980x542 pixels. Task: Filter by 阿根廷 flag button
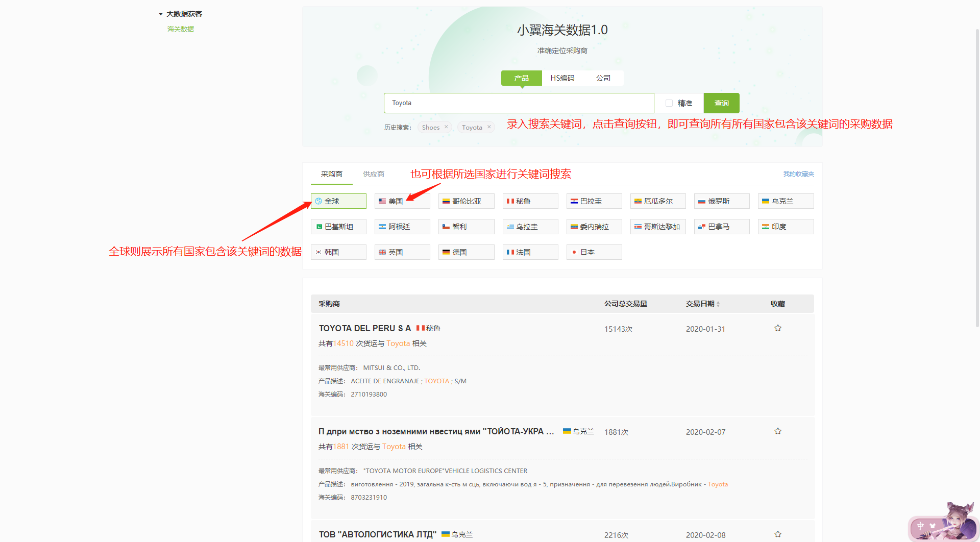pos(402,227)
